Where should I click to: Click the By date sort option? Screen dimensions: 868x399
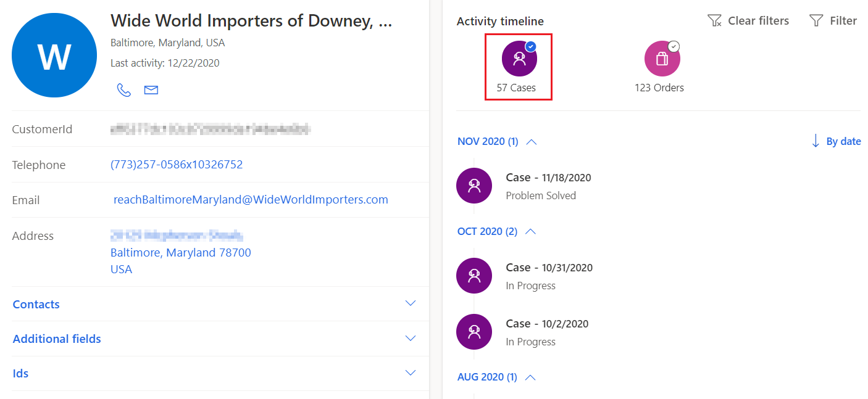843,141
